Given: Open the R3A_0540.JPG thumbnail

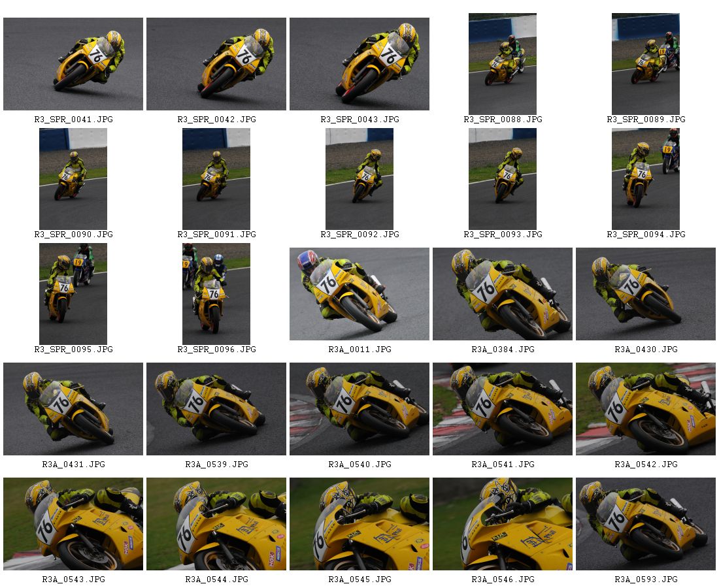Looking at the screenshot, I should [x=359, y=409].
